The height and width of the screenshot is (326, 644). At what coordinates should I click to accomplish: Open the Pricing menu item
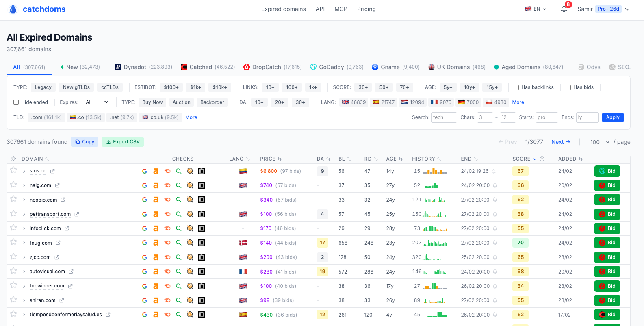click(x=366, y=9)
